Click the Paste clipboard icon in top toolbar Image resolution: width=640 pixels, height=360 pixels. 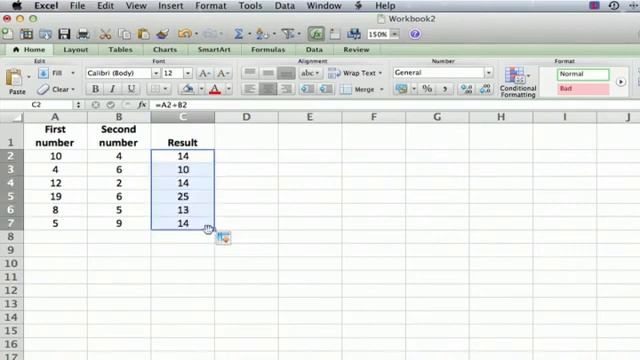143,34
